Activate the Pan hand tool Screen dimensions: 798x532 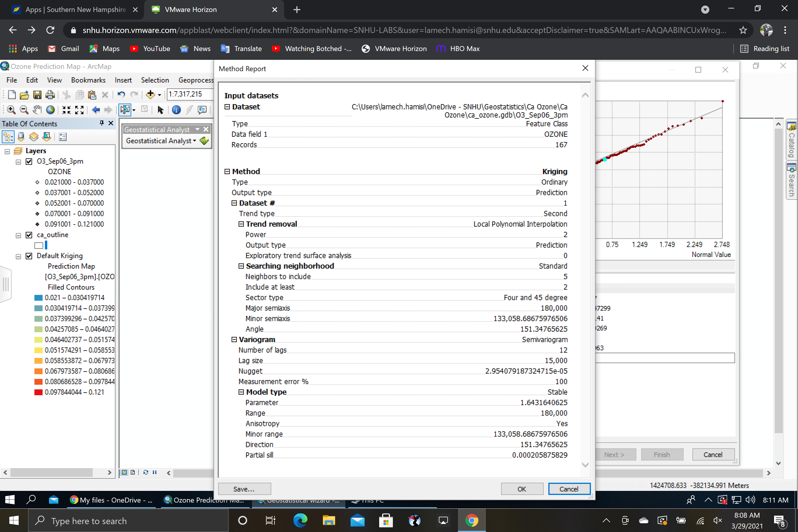click(37, 110)
